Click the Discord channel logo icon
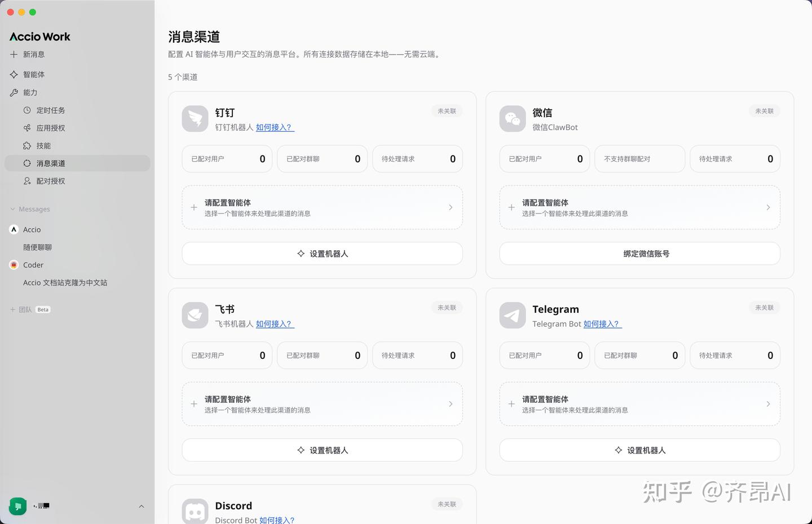Screen dimensions: 812x524 point(195,512)
